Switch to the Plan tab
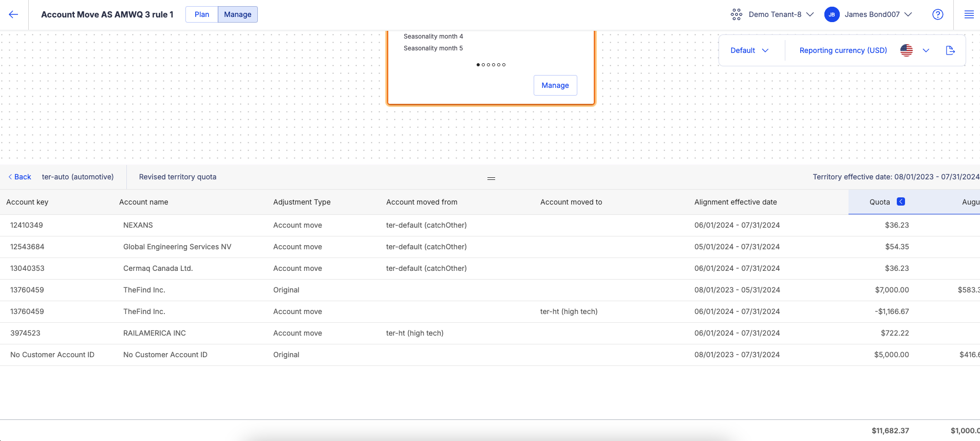This screenshot has width=980, height=441. coord(202,14)
